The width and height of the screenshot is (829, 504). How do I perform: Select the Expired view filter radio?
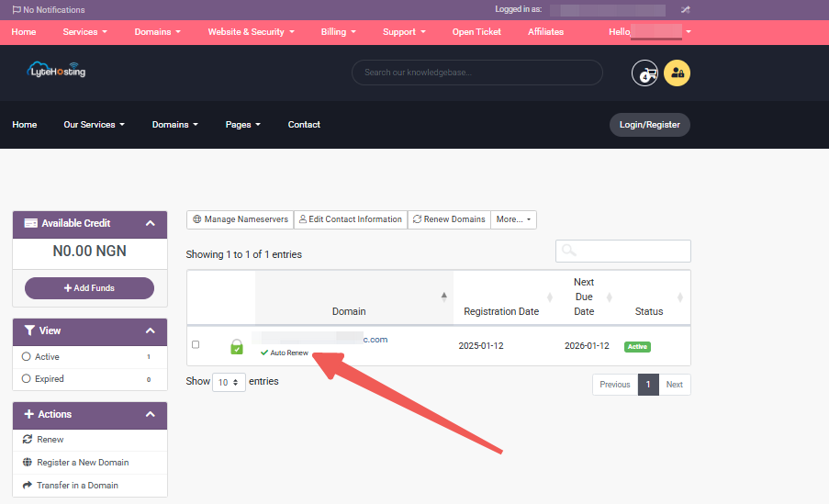pyautogui.click(x=26, y=378)
